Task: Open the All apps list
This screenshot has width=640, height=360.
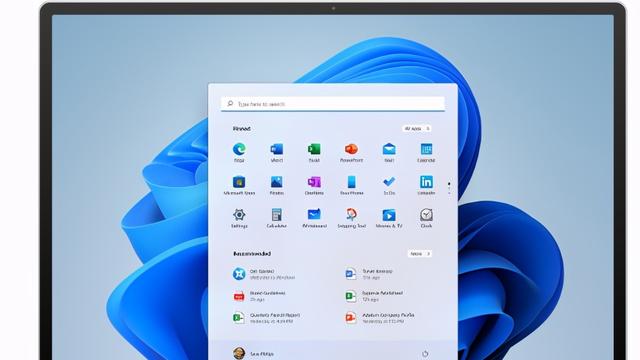Action: (416, 129)
